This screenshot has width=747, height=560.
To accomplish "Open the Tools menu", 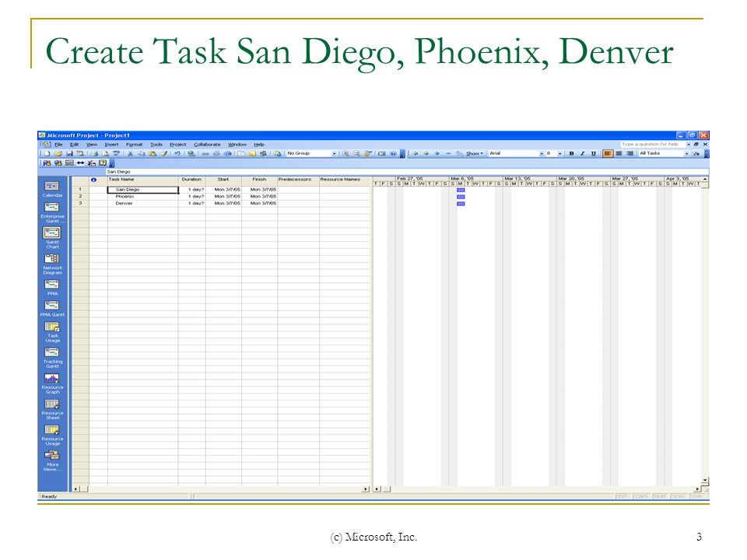I will [x=156, y=145].
